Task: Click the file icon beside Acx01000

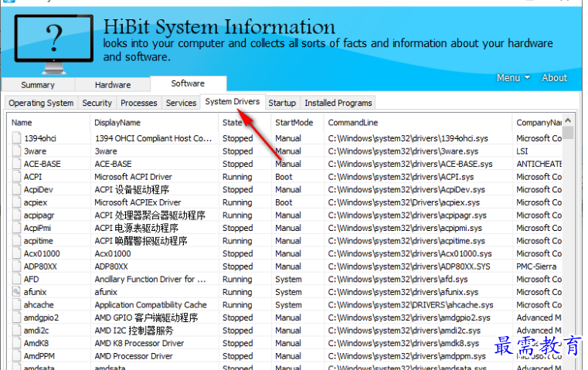Action: click(16, 253)
